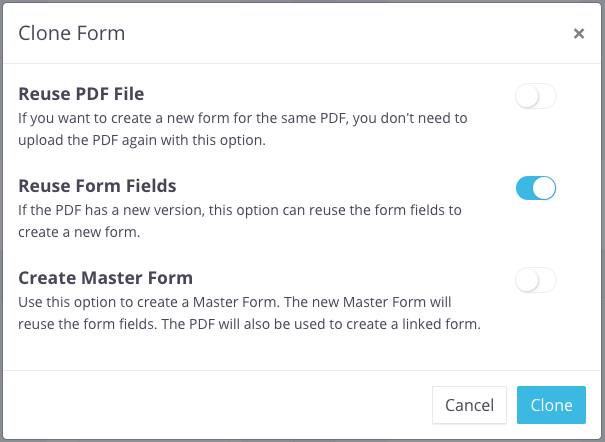Click the Create Master Form heading

pos(105,278)
